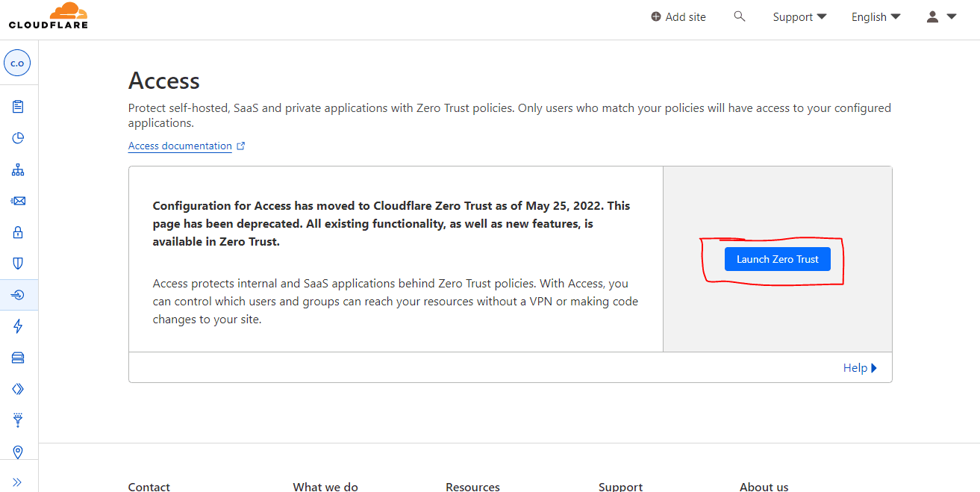The image size is (980, 492).
Task: Click the search magnifier icon
Action: 740,16
